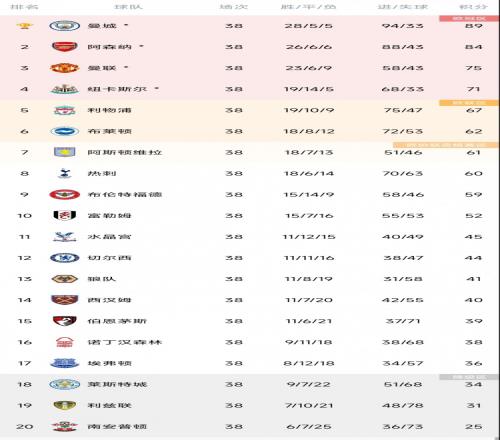This screenshot has height=440, width=500.
Task: Select the Newcastle crest in fourth place
Action: click(x=64, y=89)
